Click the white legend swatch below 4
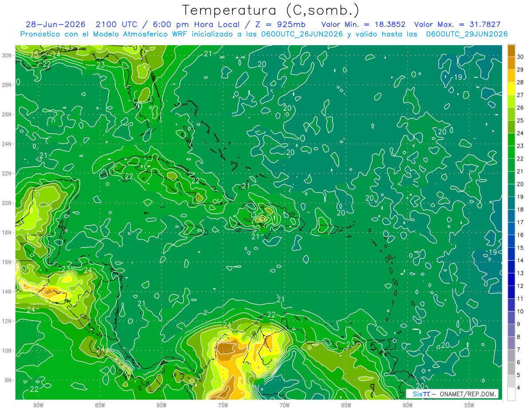This screenshot has height=411, width=532. [511, 394]
